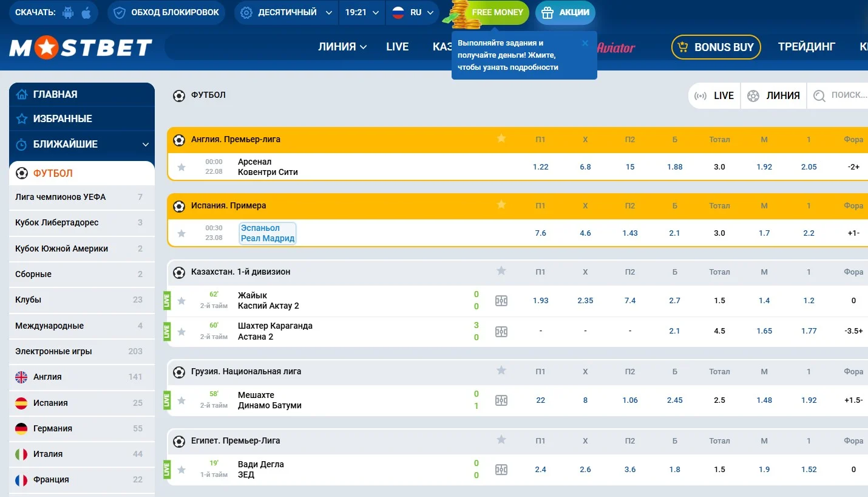Go to ГЛАВНАЯ in the sidebar
The height and width of the screenshot is (497, 868).
coord(82,95)
